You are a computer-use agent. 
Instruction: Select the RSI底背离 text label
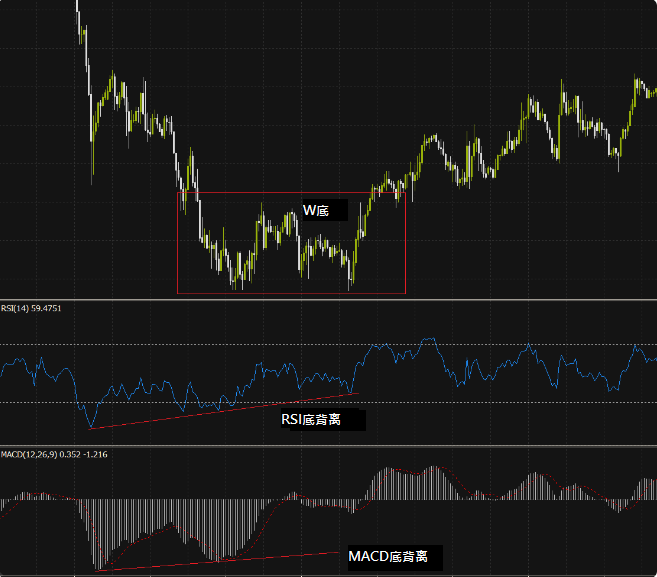pyautogui.click(x=311, y=419)
